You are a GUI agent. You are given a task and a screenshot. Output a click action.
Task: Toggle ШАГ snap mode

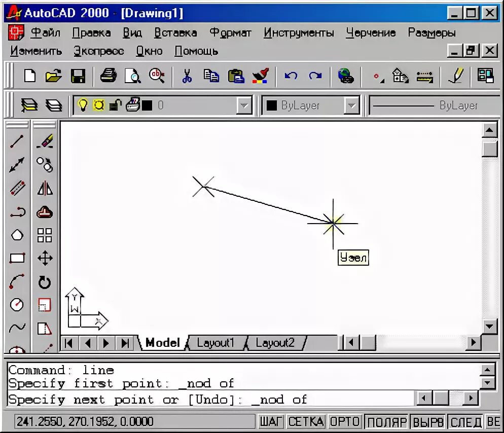point(270,422)
